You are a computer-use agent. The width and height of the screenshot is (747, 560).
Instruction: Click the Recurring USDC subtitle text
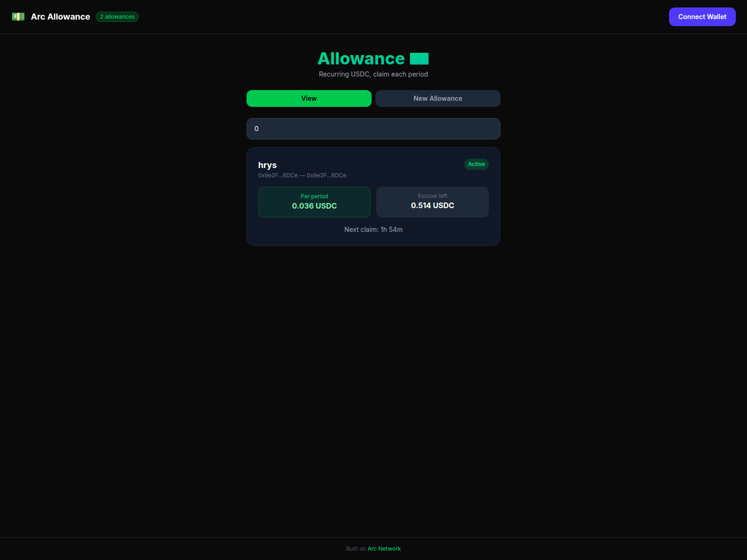pyautogui.click(x=373, y=74)
